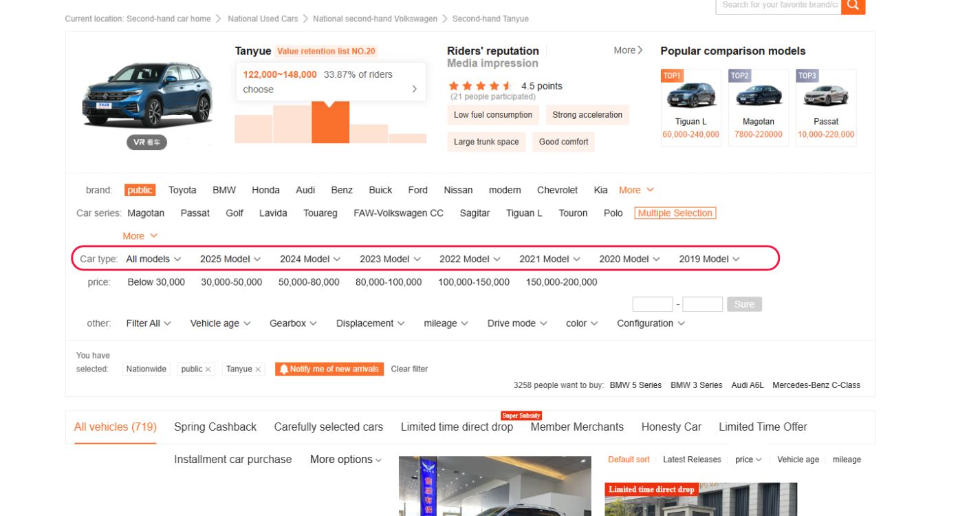The height and width of the screenshot is (516, 980).
Task: Open Configuration filter dropdown
Action: [x=651, y=323]
